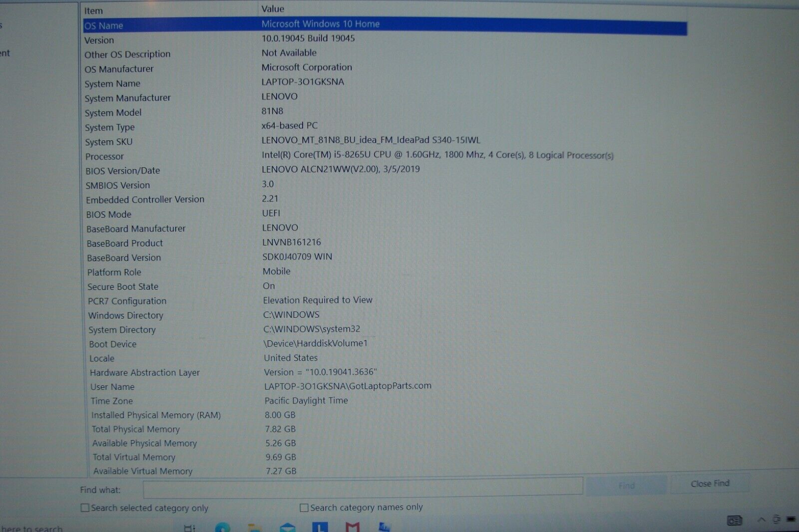The image size is (799, 532).
Task: Click the Value column header
Action: pyautogui.click(x=472, y=9)
